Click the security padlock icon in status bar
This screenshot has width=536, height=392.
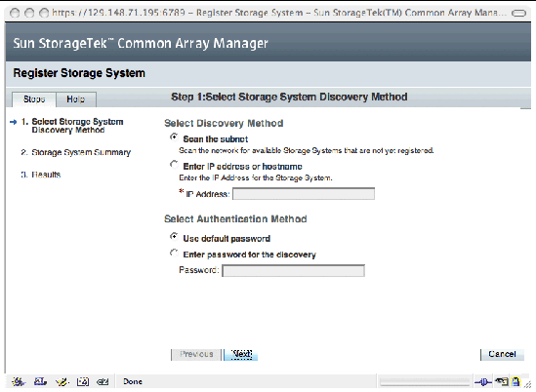(515, 381)
